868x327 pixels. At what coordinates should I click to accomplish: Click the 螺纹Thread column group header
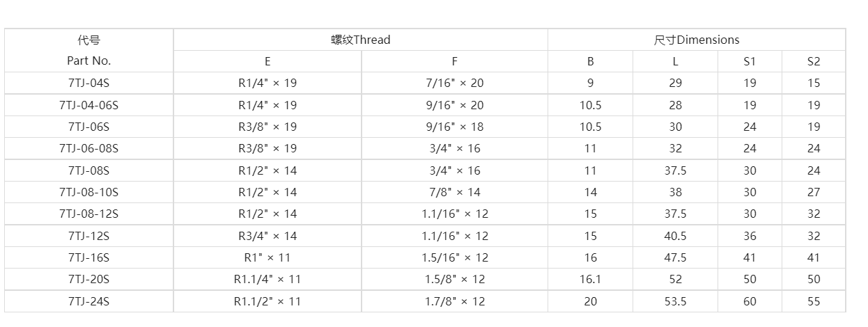point(360,40)
